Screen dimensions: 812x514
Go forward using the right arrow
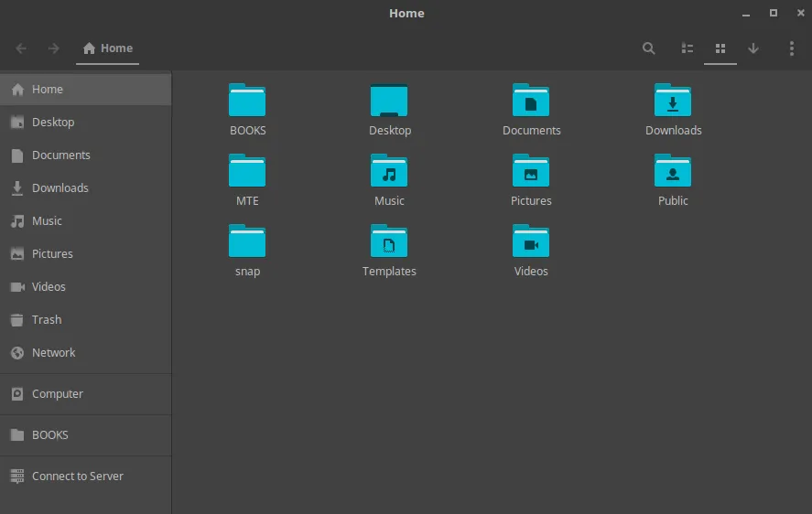click(54, 48)
